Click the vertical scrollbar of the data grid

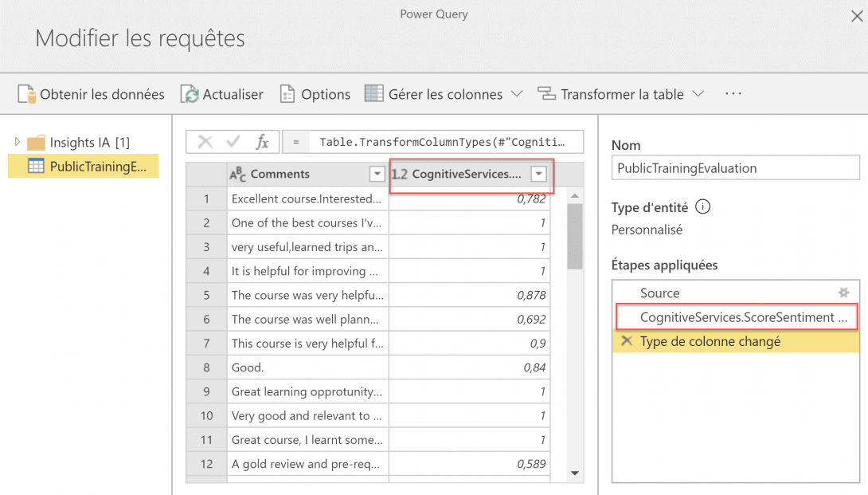tap(574, 227)
